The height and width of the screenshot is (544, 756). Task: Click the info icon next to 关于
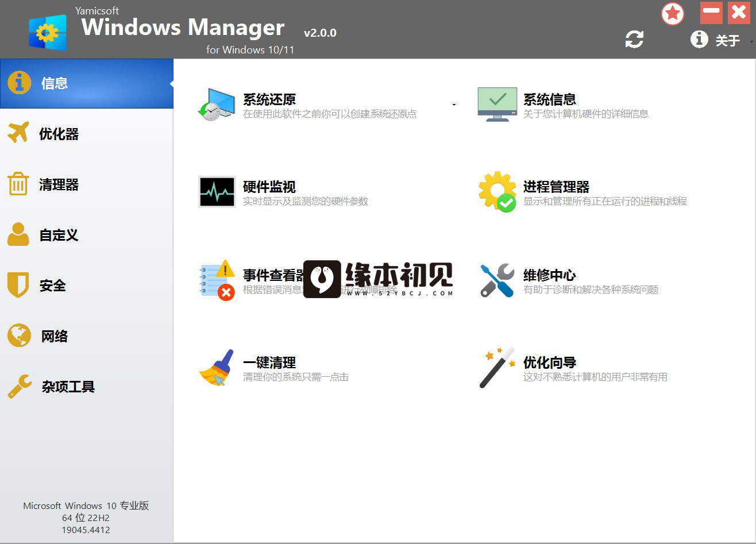[699, 39]
